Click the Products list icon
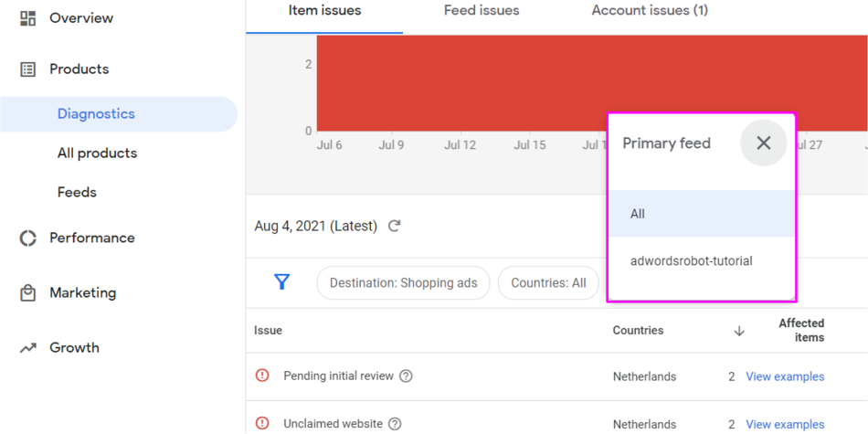Viewport: 868px width, 434px height. (28, 69)
